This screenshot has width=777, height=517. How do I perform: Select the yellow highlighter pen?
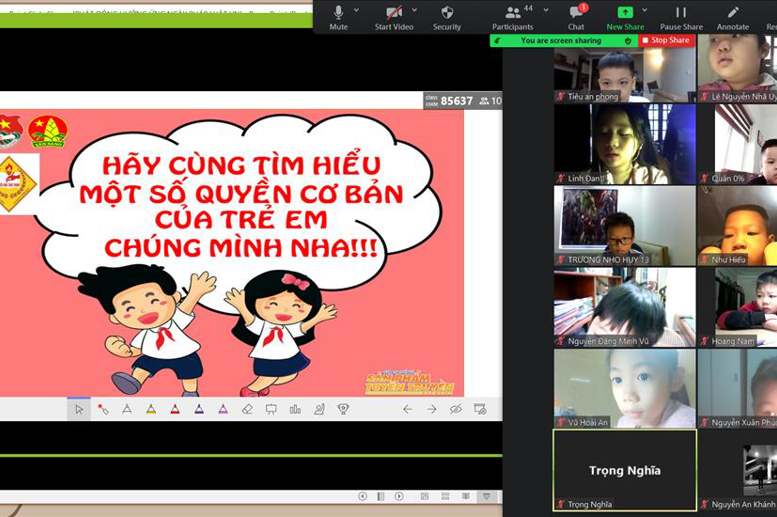coord(151,409)
